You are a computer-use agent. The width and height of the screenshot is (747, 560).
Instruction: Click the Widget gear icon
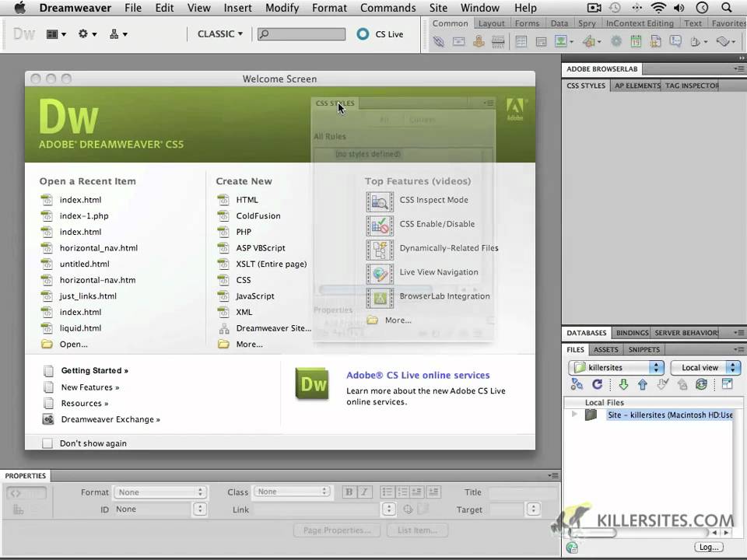point(616,42)
